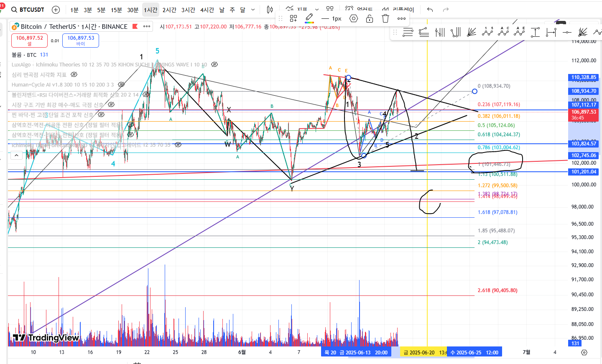
Task: Show the 볼린저밴드+RSI 다이버전스 indicator
Action: pos(146,94)
